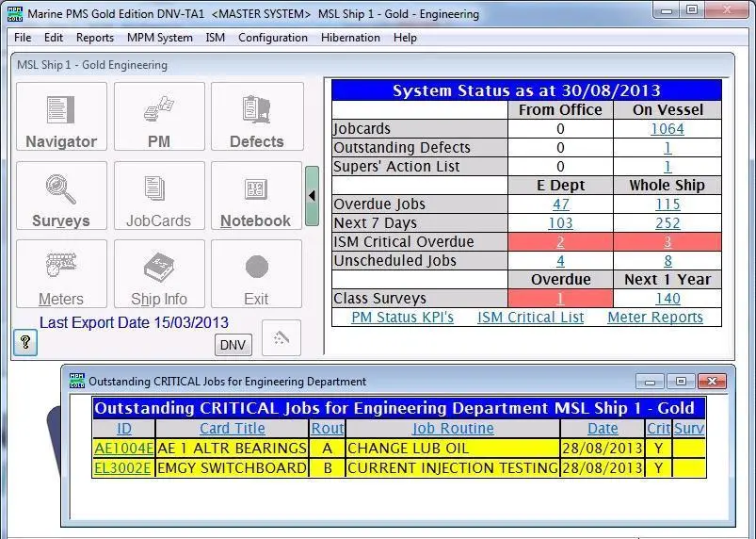Open the Meters module
Image resolution: width=756 pixels, height=539 pixels.
click(61, 273)
